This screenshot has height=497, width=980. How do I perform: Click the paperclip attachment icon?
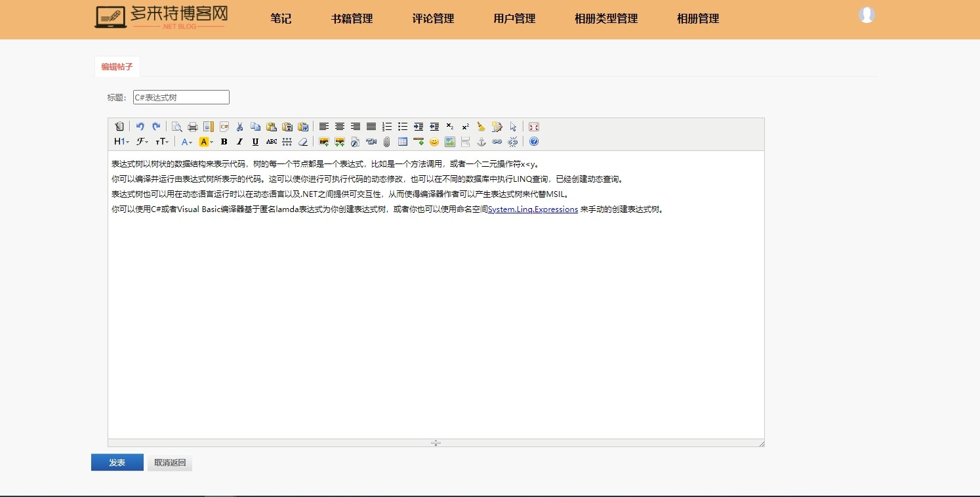pyautogui.click(x=387, y=142)
